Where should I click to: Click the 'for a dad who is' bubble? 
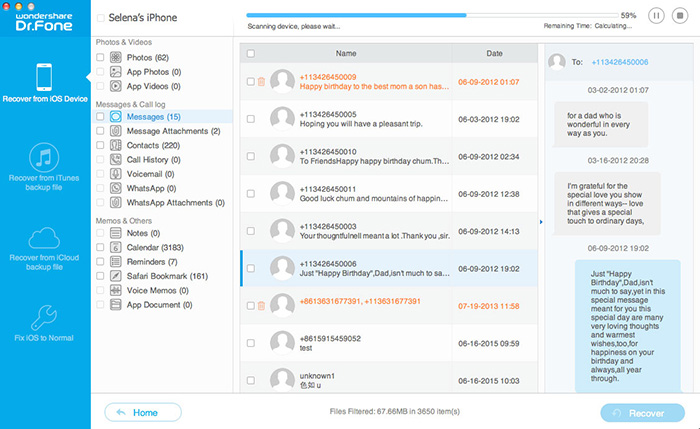601,125
